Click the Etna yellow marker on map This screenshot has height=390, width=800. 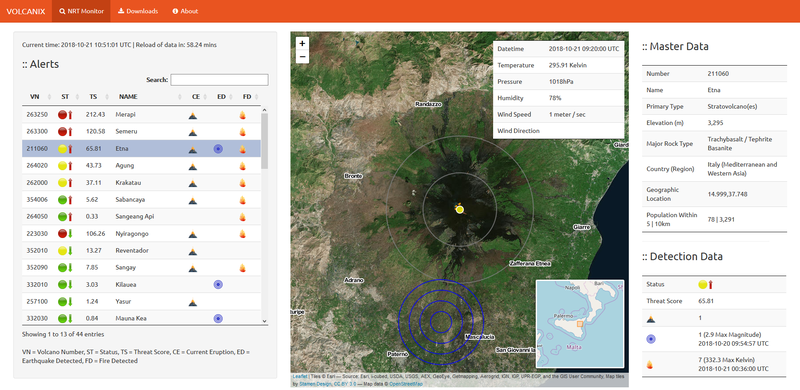tap(459, 209)
